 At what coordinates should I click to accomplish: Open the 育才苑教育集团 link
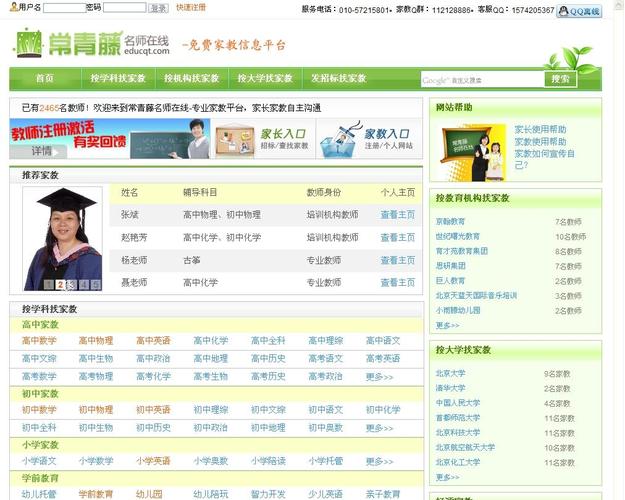point(462,251)
